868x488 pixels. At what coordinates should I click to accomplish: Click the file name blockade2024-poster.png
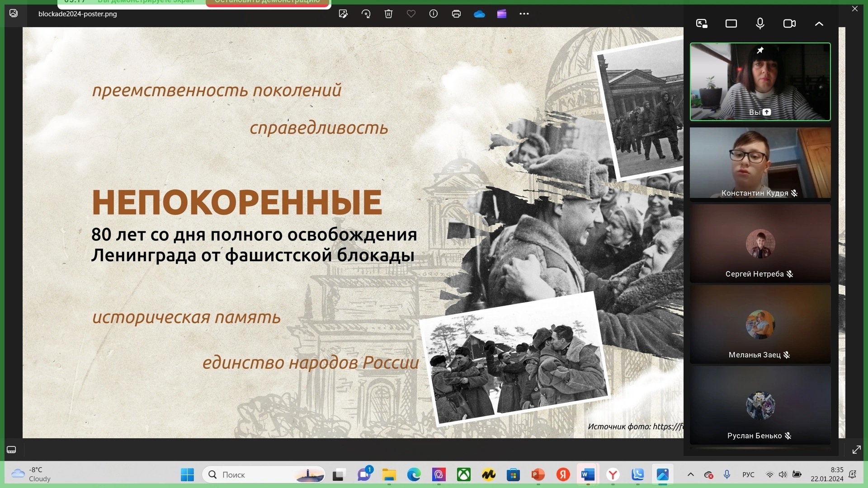click(x=78, y=14)
